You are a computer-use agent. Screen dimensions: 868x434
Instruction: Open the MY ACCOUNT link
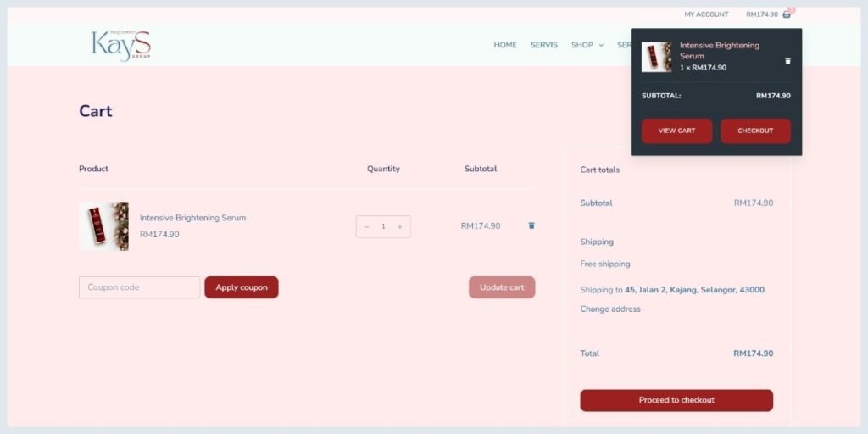(x=706, y=14)
